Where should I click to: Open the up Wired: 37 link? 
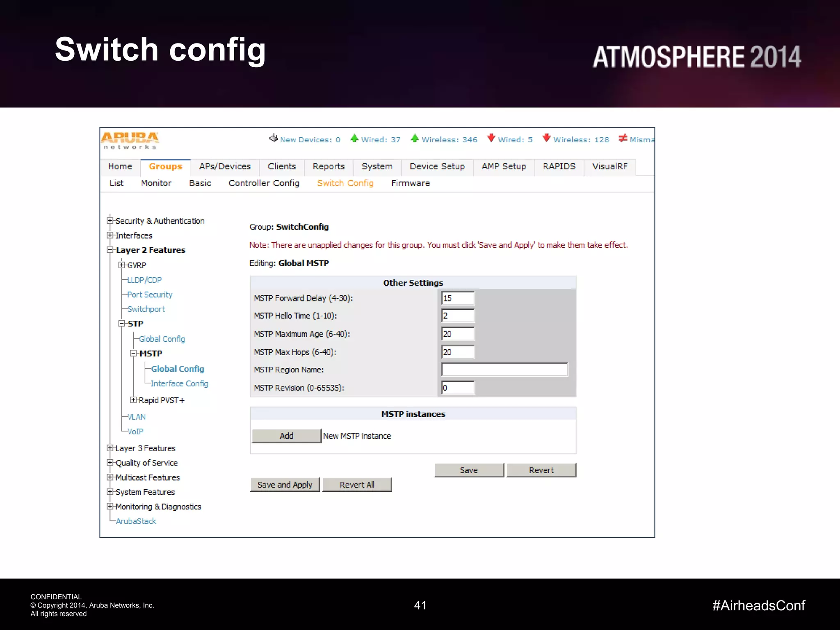pyautogui.click(x=381, y=139)
